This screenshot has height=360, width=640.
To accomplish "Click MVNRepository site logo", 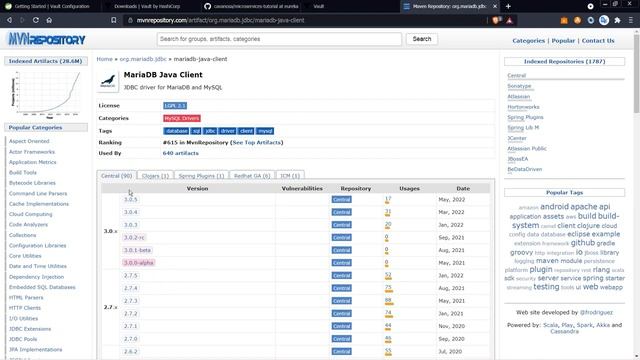I will pyautogui.click(x=47, y=40).
